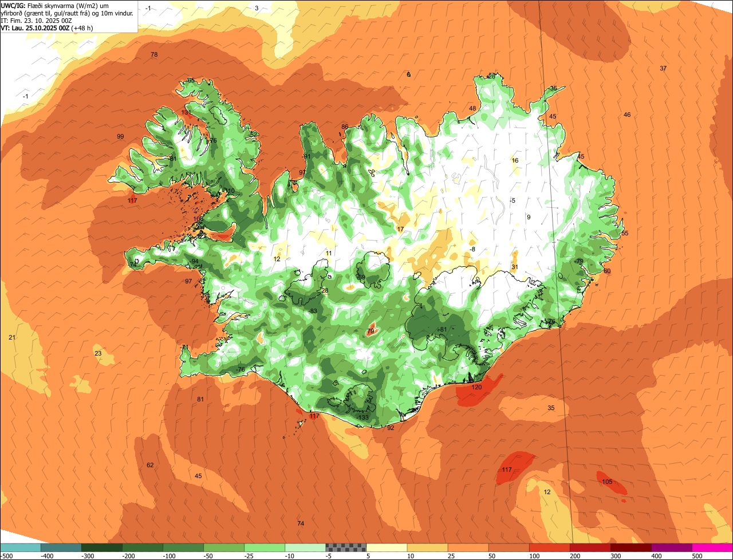Click the subtitle line mentioning '10m vindur'

(x=67, y=13)
